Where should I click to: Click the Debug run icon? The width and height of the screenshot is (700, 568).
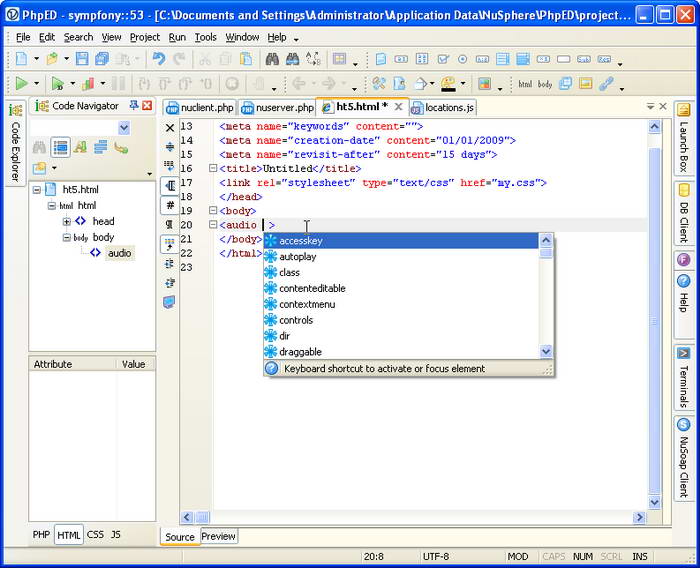tap(57, 84)
